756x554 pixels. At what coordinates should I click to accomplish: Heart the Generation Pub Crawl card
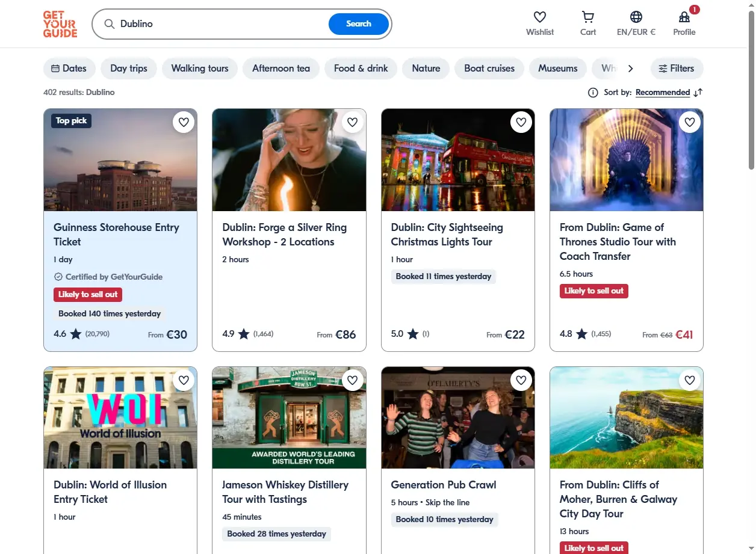click(521, 380)
